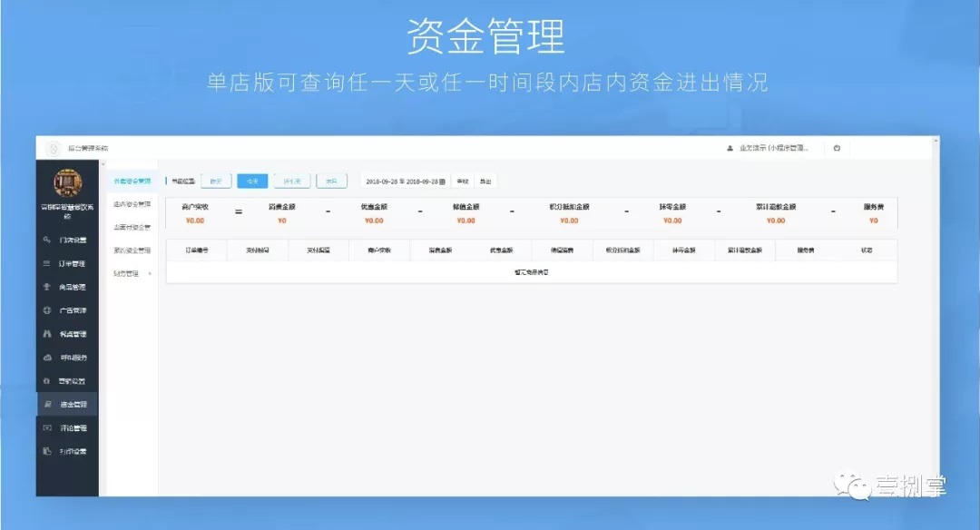This screenshot has height=530, width=980.
Task: Click the 广告管理 globe icon
Action: [x=47, y=310]
